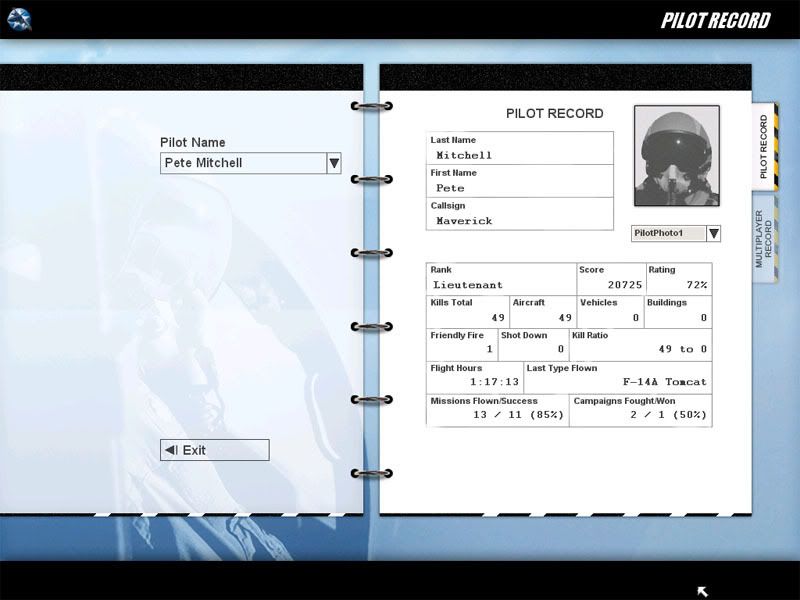Switch to the Pilot Record tab
800x600 pixels.
click(764, 147)
